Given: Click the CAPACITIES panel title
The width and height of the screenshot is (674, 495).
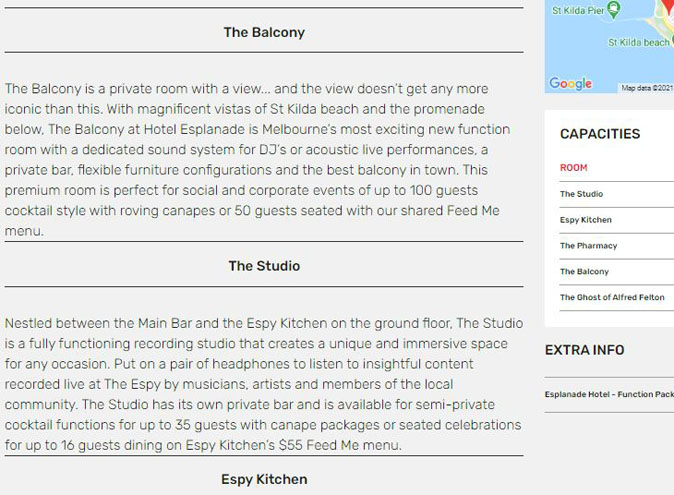Looking at the screenshot, I should 600,134.
